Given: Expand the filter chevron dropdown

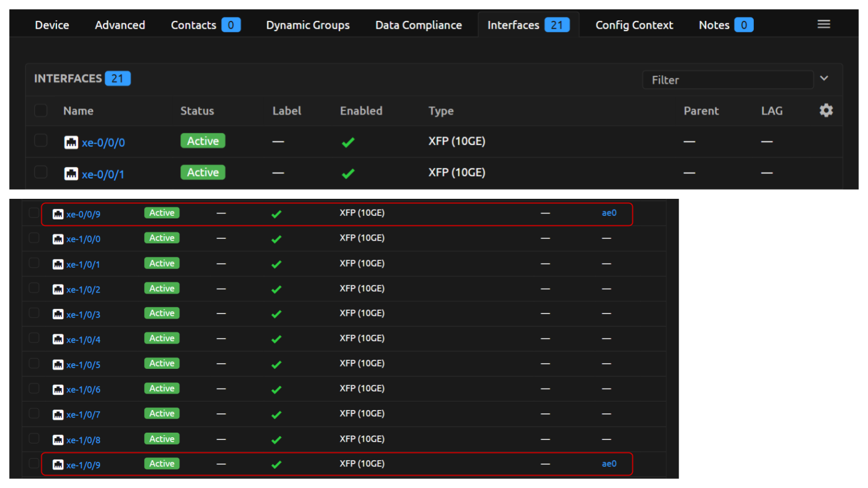Looking at the screenshot, I should coord(824,79).
